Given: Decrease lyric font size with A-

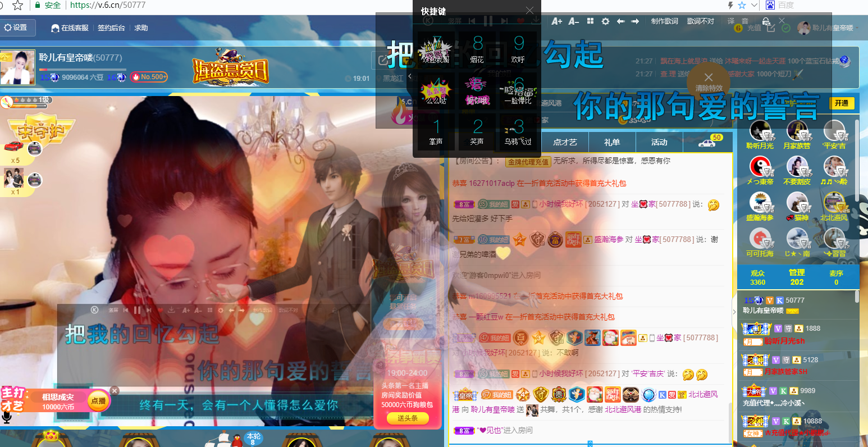Looking at the screenshot, I should click(x=573, y=21).
